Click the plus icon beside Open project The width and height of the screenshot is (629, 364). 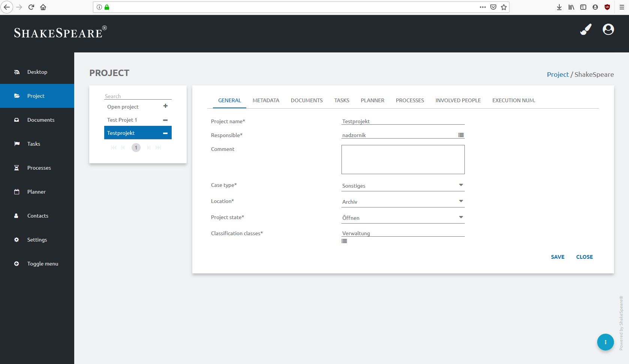pos(165,106)
